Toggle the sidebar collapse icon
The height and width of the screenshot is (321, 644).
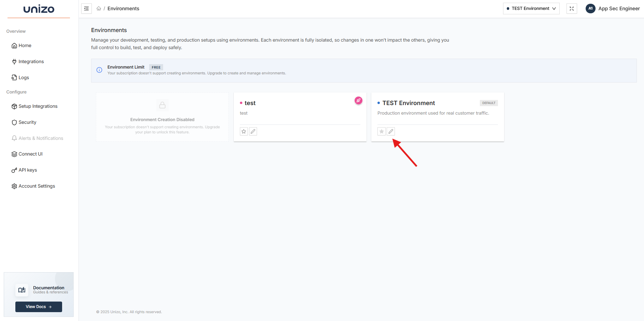click(86, 9)
